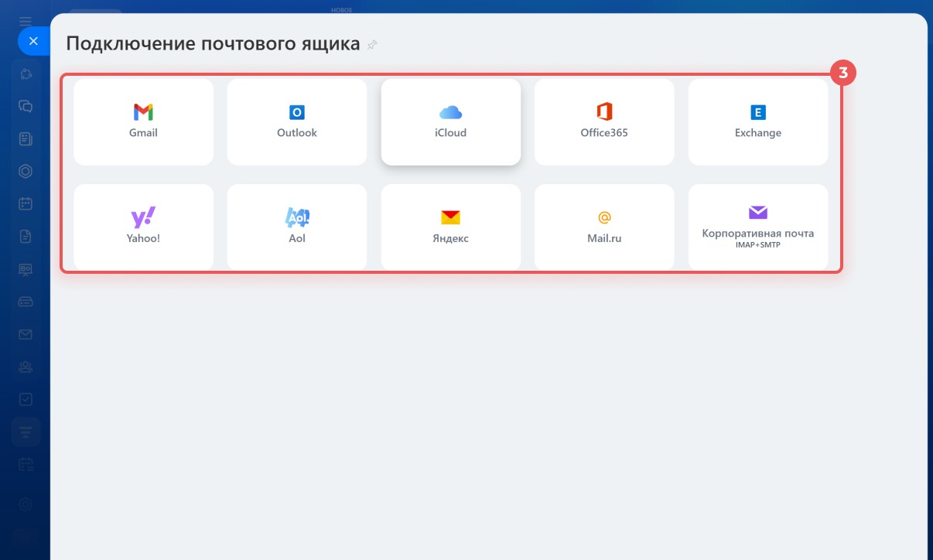Connect an iCloud mailbox

[451, 121]
